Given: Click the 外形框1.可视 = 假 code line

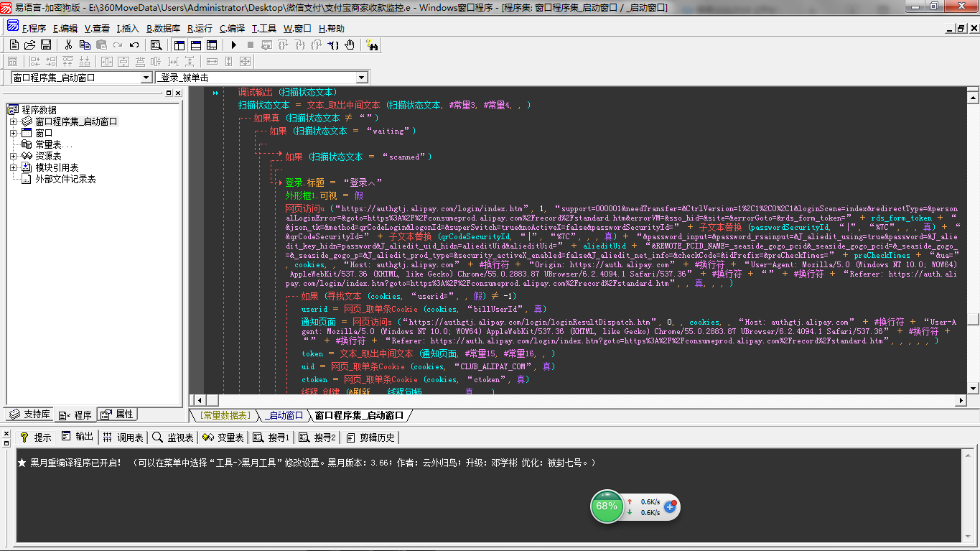Looking at the screenshot, I should 325,195.
